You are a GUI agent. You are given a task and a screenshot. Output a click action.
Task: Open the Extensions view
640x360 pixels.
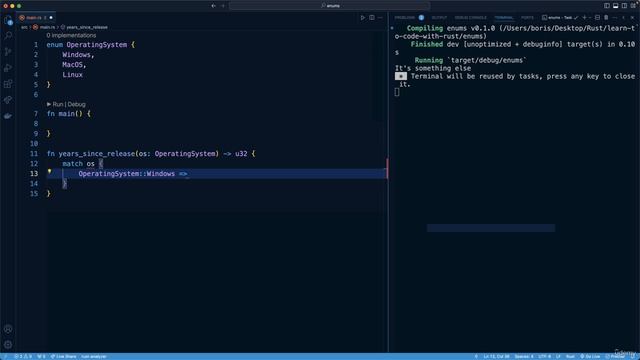[8, 84]
